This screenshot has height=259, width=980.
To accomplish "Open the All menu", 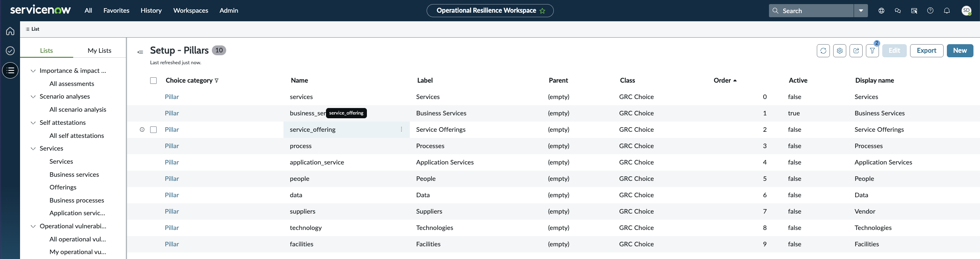I will click(88, 11).
